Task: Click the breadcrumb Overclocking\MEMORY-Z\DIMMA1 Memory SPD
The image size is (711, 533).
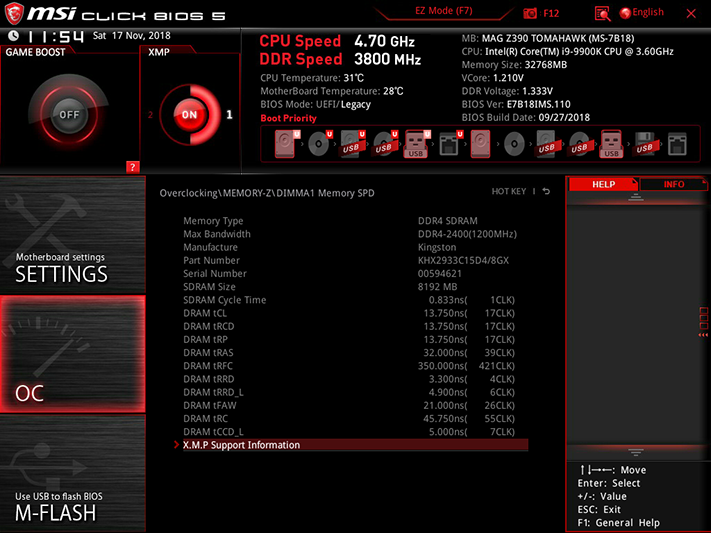Action: click(x=267, y=193)
